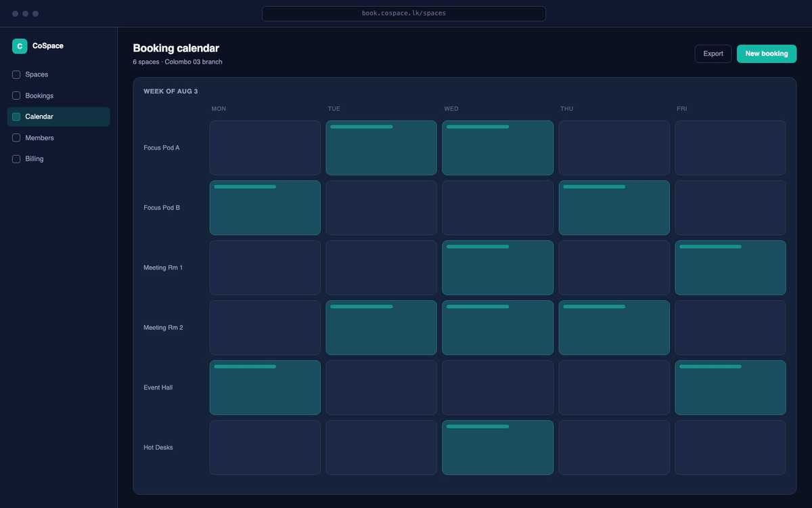This screenshot has width=812, height=508.
Task: Click the New booking button
Action: pyautogui.click(x=767, y=54)
